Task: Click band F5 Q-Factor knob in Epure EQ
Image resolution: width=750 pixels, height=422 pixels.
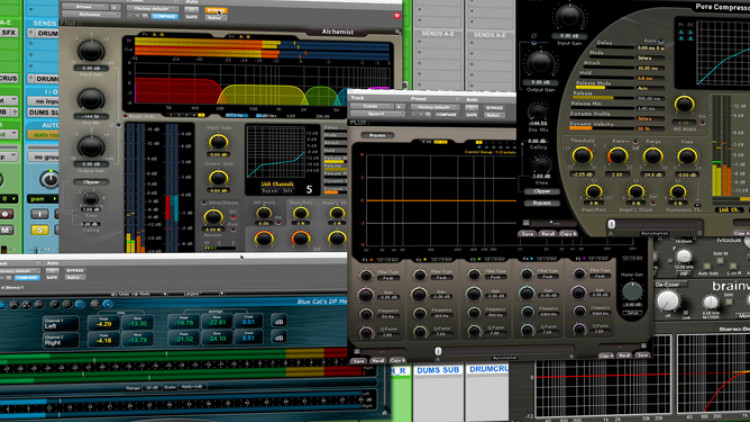Action: 579,329
